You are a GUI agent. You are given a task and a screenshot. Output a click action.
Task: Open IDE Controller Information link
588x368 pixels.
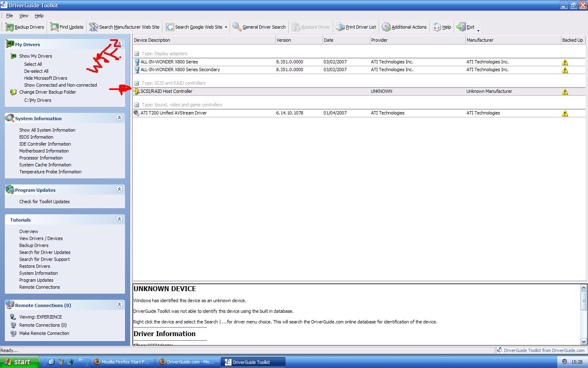tap(45, 144)
